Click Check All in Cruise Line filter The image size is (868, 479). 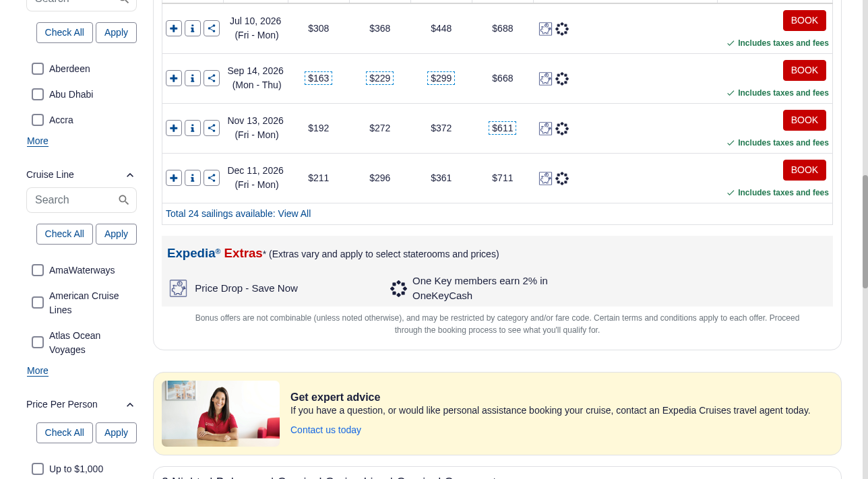click(65, 234)
